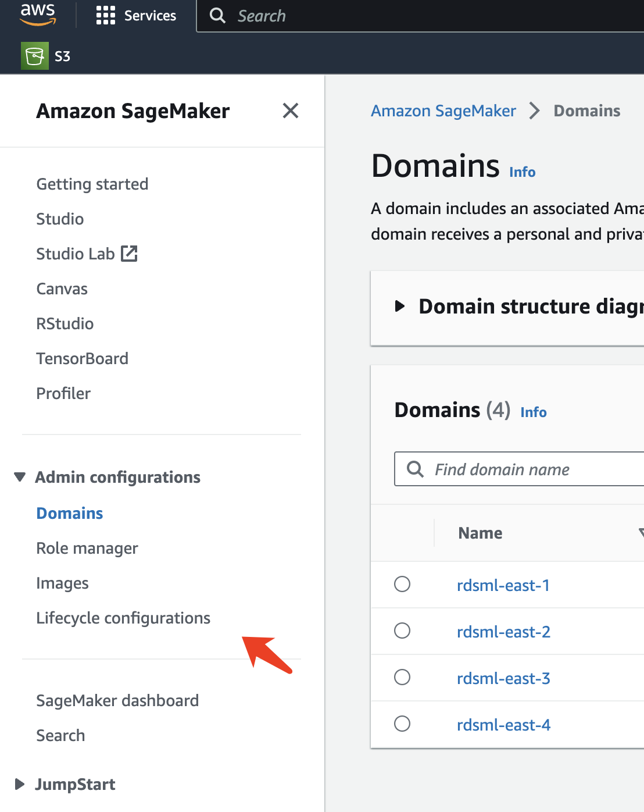Select the rdsml-east-1 radio button
Viewport: 644px width, 812px height.
click(402, 584)
